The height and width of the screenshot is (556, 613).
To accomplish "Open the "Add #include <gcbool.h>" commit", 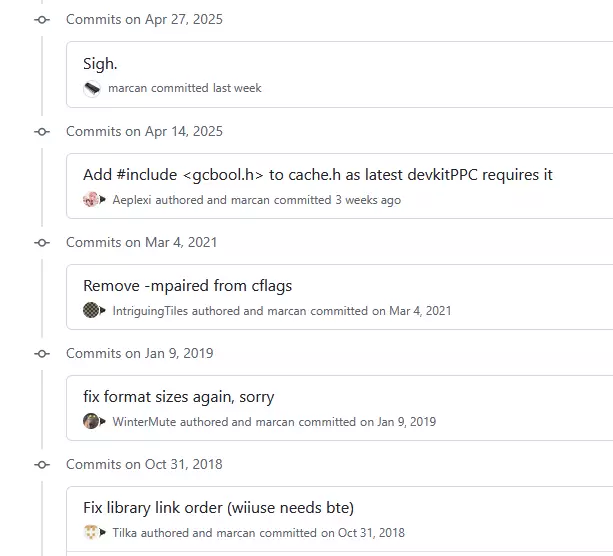I will [317, 175].
